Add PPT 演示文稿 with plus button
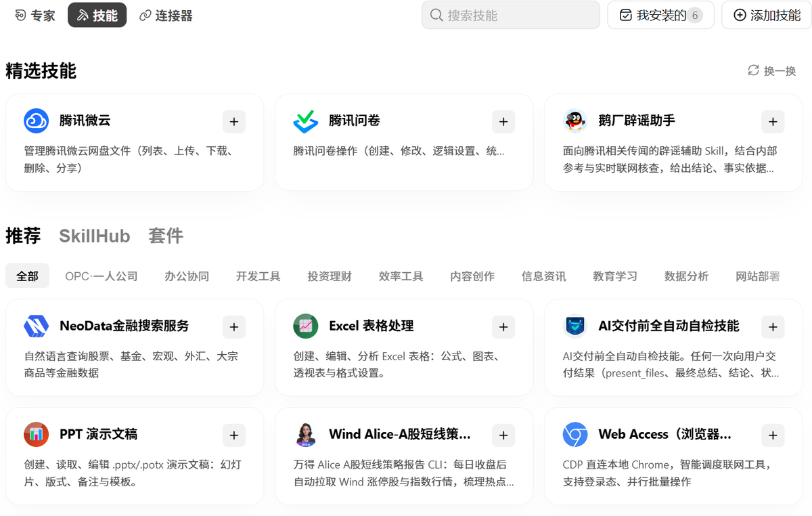This screenshot has width=812, height=516. click(234, 435)
